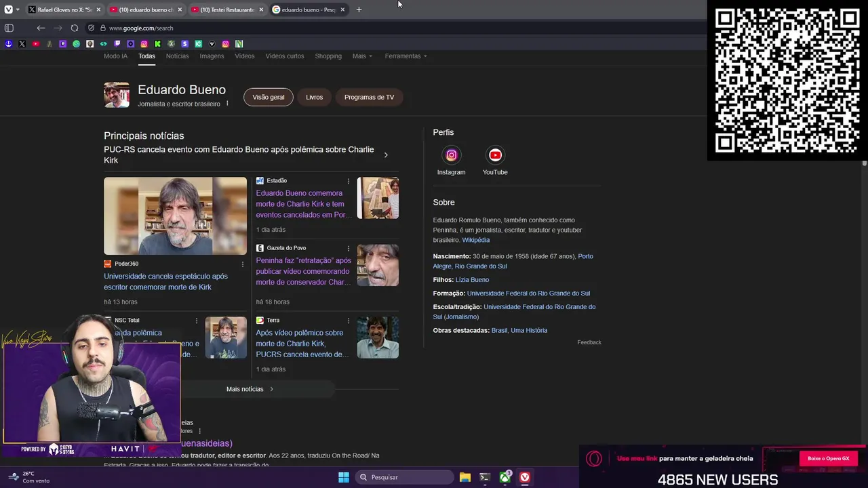Open the tracker blocker shield icon
The height and width of the screenshot is (488, 868).
pyautogui.click(x=91, y=28)
